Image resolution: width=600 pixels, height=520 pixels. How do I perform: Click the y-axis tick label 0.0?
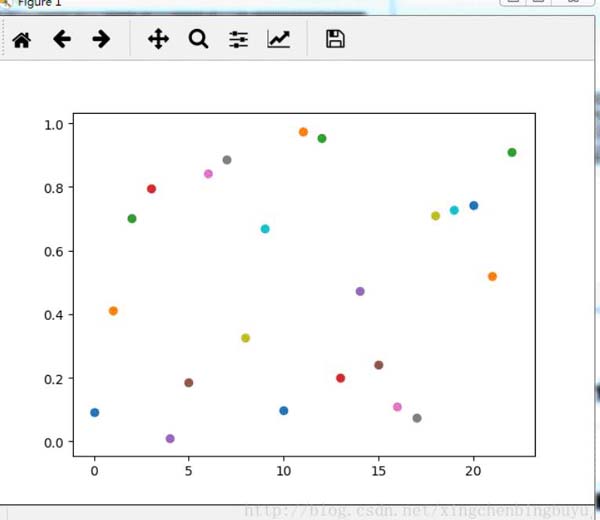tap(54, 443)
